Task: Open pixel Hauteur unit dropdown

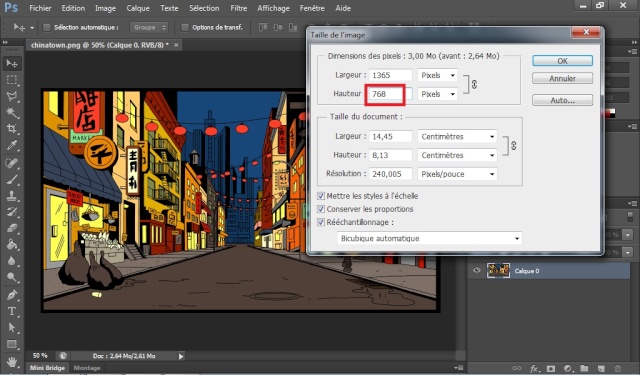Action: 437,94
